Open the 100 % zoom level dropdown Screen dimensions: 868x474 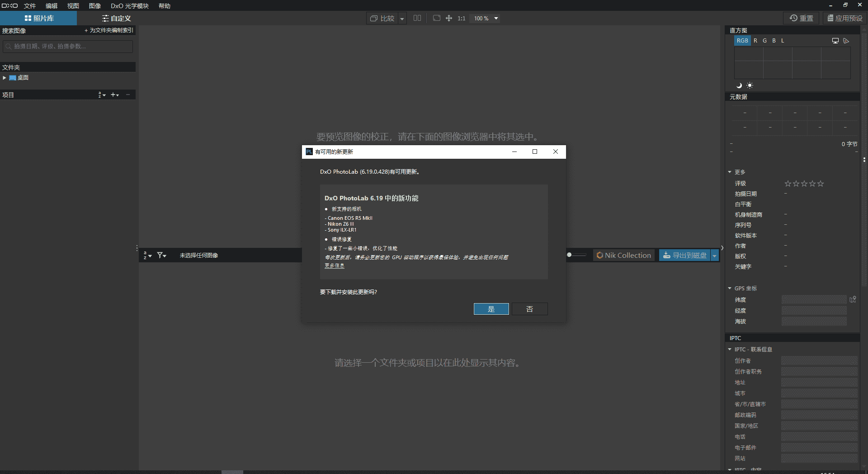[486, 18]
